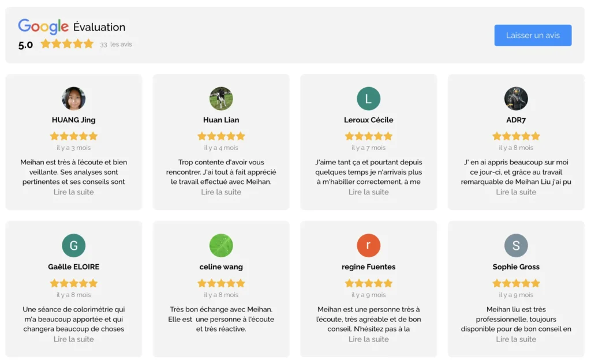Expand HUANG Jing's review with Lire la suite
Screen dimensions: 591x364
click(74, 192)
